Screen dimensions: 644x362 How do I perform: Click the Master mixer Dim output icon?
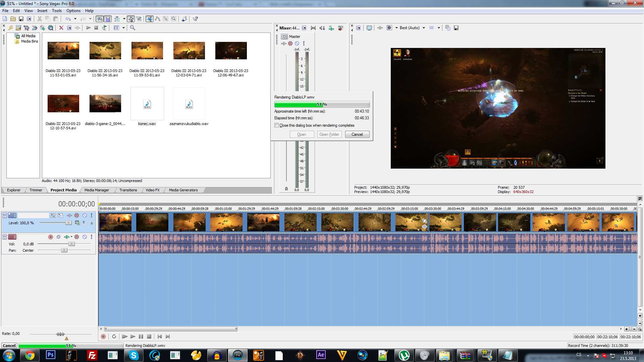point(322,28)
